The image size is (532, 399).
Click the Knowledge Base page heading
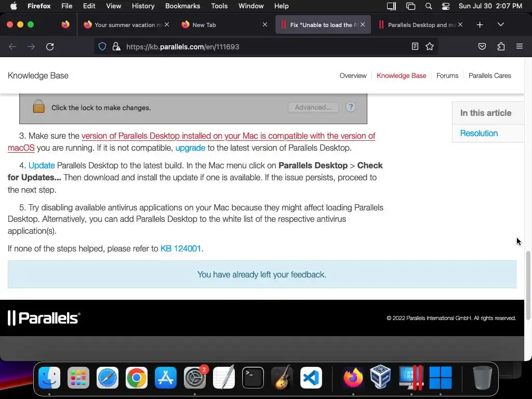click(x=38, y=76)
